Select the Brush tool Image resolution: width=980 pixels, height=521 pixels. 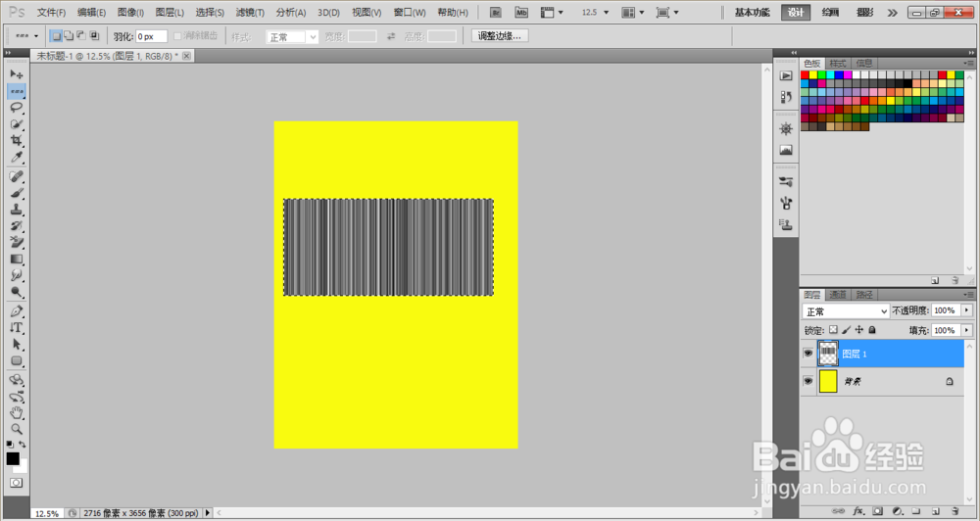17,193
